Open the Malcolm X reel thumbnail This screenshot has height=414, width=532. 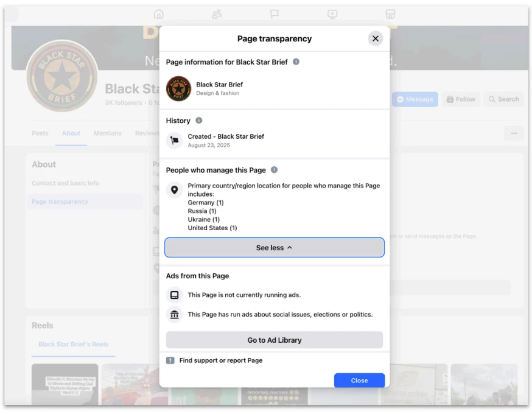(x=65, y=384)
